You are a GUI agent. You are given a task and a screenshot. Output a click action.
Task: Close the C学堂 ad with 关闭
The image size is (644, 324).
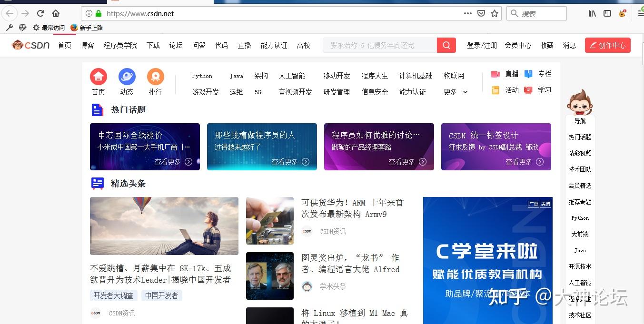(545, 204)
